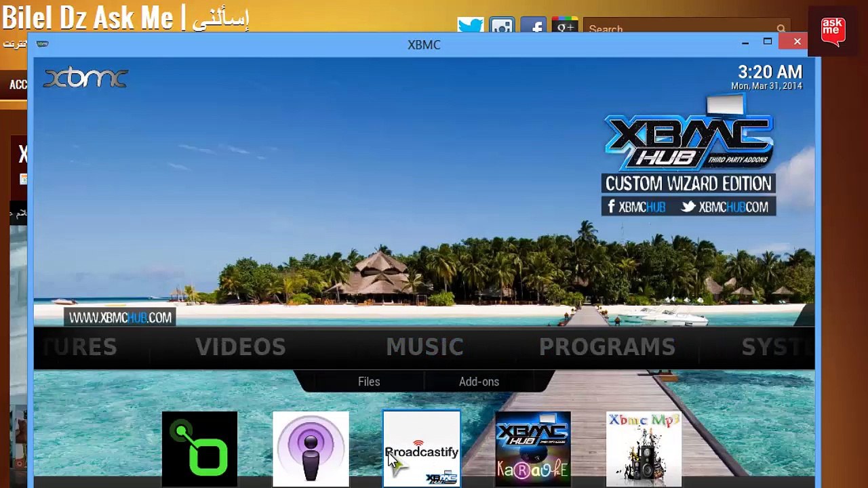Select the VIDEOS menu item
Screen dimensions: 868x488
click(x=241, y=347)
